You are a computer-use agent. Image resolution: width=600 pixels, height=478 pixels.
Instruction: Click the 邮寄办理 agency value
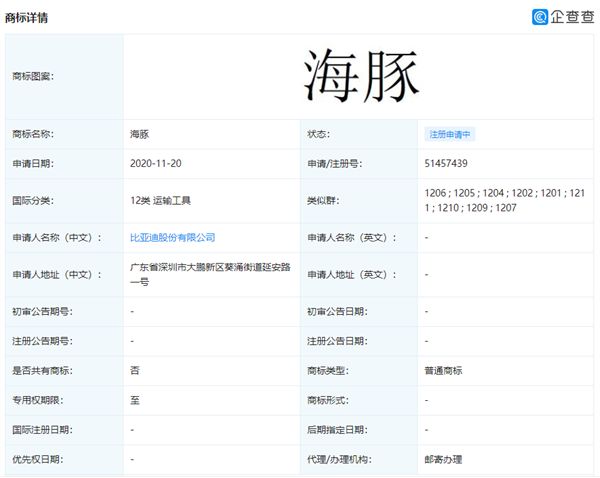click(444, 459)
